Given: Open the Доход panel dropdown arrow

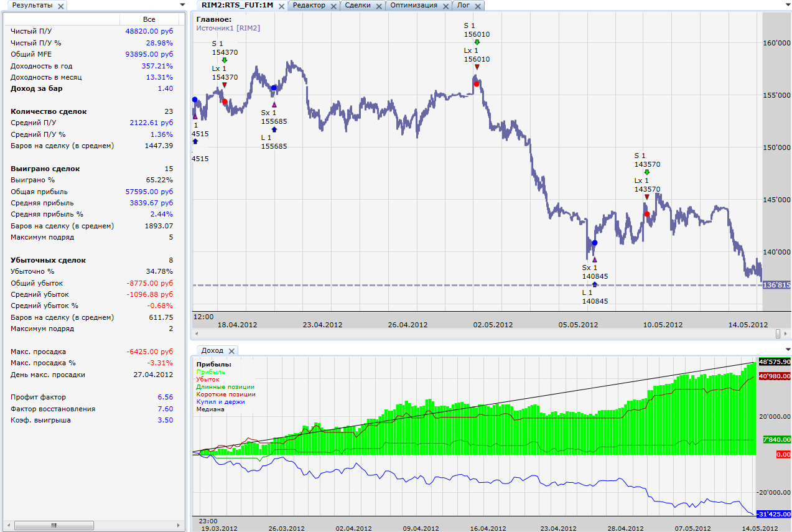Looking at the screenshot, I should 787,350.
